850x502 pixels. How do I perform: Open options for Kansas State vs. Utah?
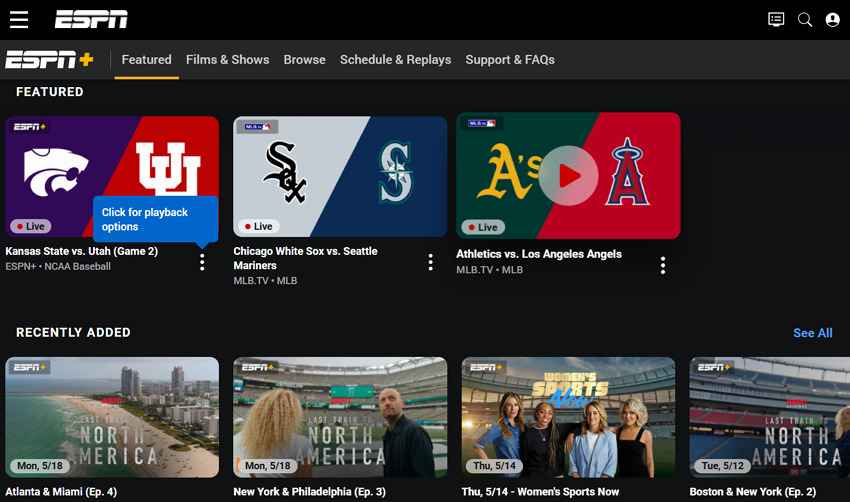(202, 262)
